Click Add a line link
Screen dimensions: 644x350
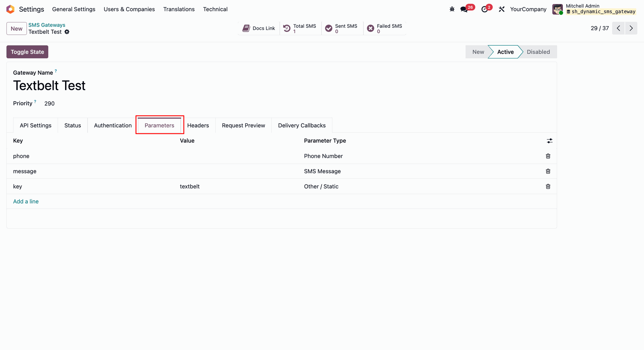[x=26, y=201]
